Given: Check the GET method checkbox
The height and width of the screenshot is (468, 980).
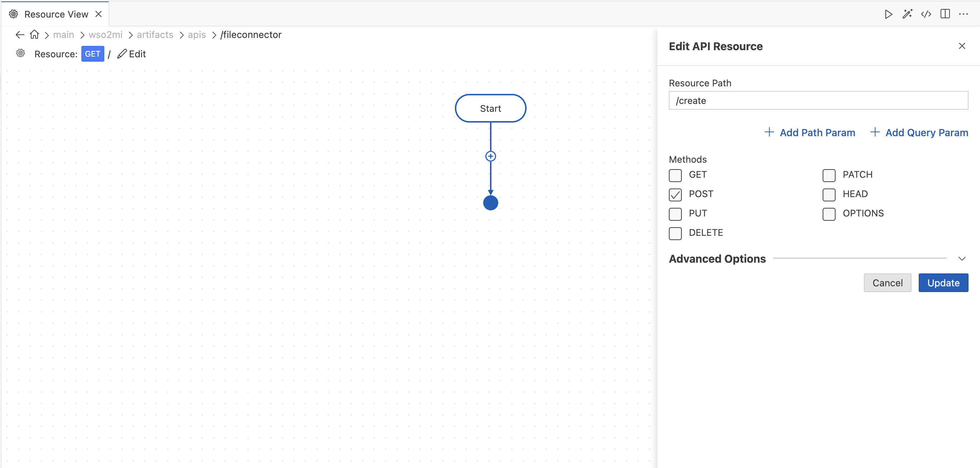Looking at the screenshot, I should (x=675, y=175).
